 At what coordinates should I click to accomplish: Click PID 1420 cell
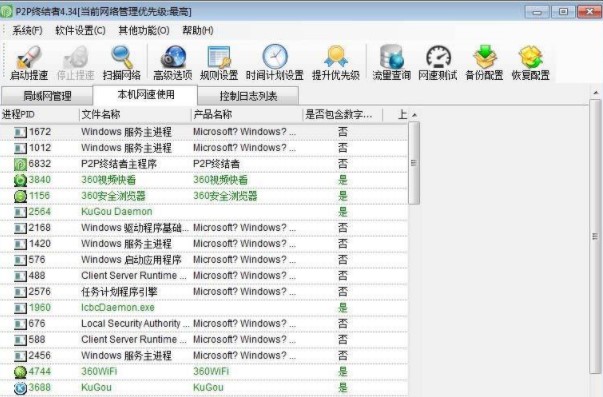(40, 244)
